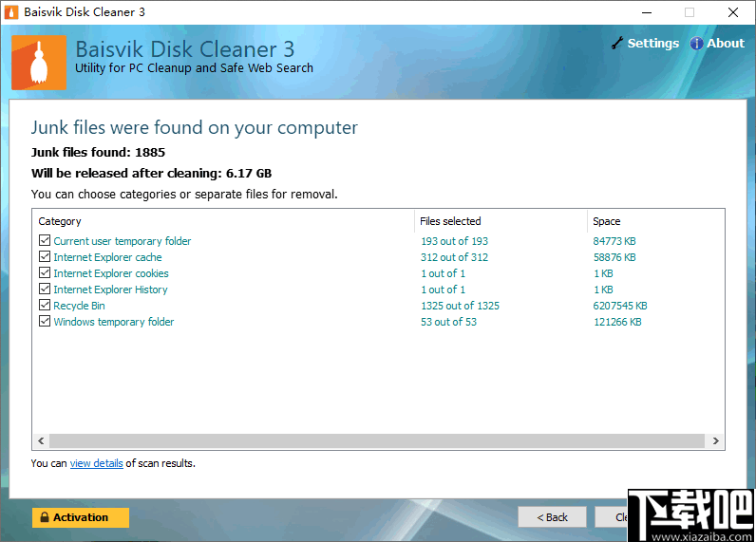The width and height of the screenshot is (756, 542).
Task: Click the lock icon on Activation
Action: (45, 517)
